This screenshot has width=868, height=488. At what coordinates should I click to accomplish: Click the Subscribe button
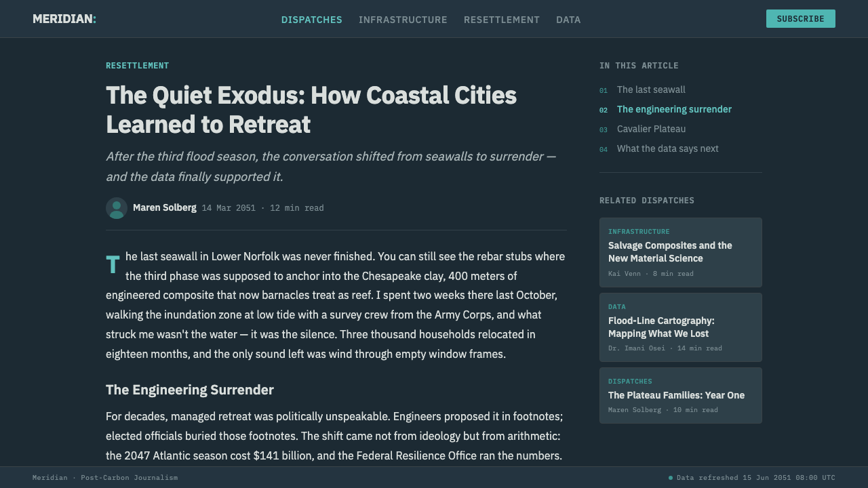[x=801, y=19]
